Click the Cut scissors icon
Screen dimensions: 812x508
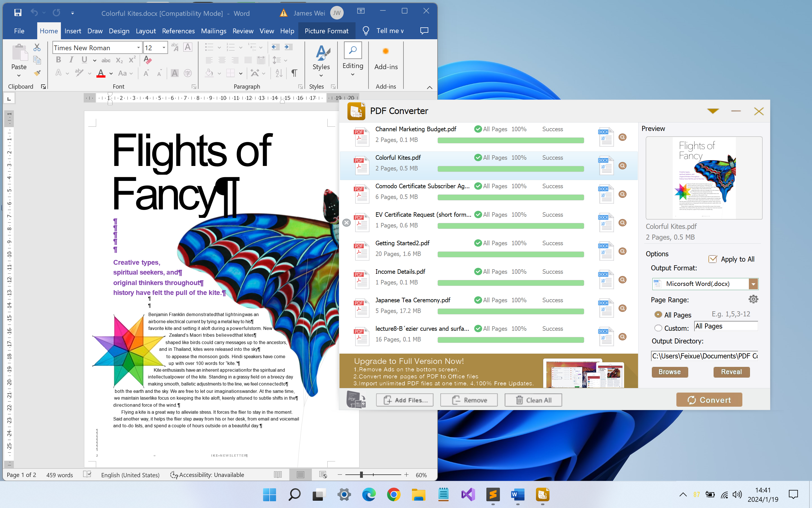(x=37, y=47)
